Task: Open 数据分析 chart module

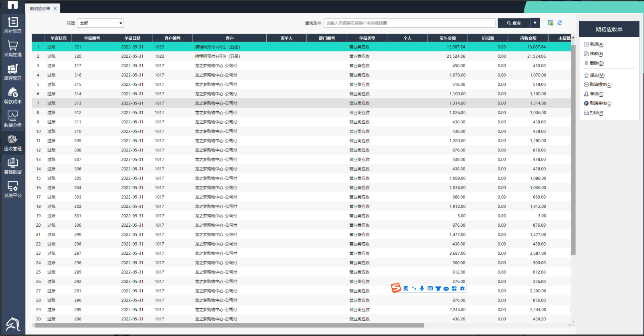Action: pyautogui.click(x=13, y=119)
